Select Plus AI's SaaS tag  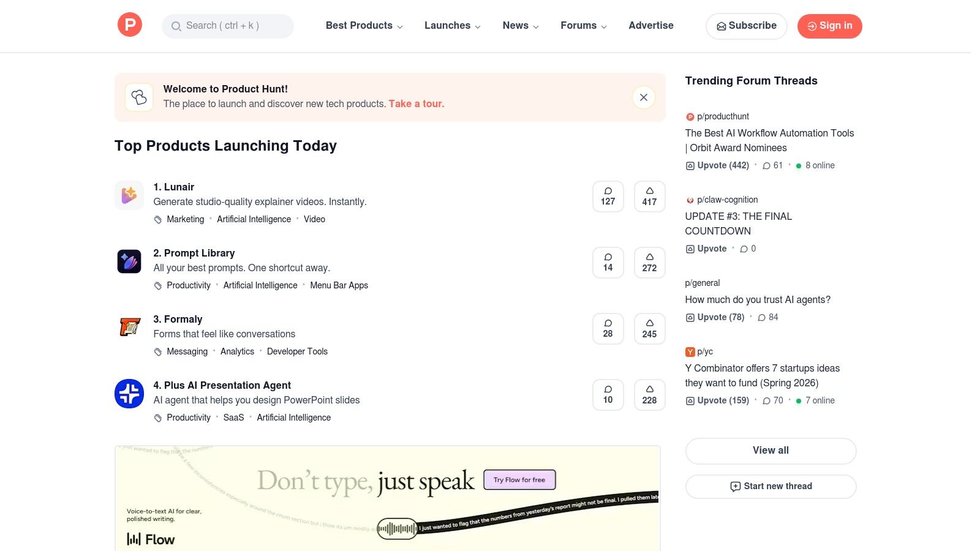click(234, 418)
